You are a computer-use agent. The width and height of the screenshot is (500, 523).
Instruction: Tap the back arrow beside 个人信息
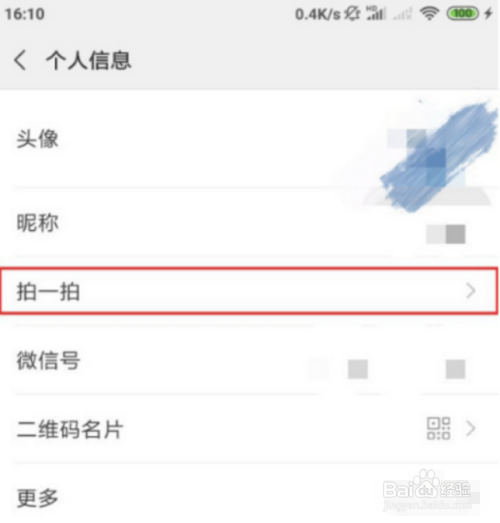pos(20,60)
